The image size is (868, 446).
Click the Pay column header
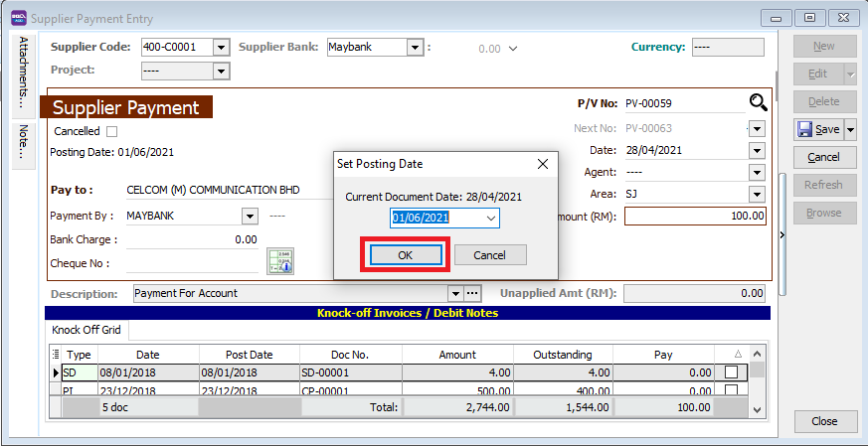[663, 355]
